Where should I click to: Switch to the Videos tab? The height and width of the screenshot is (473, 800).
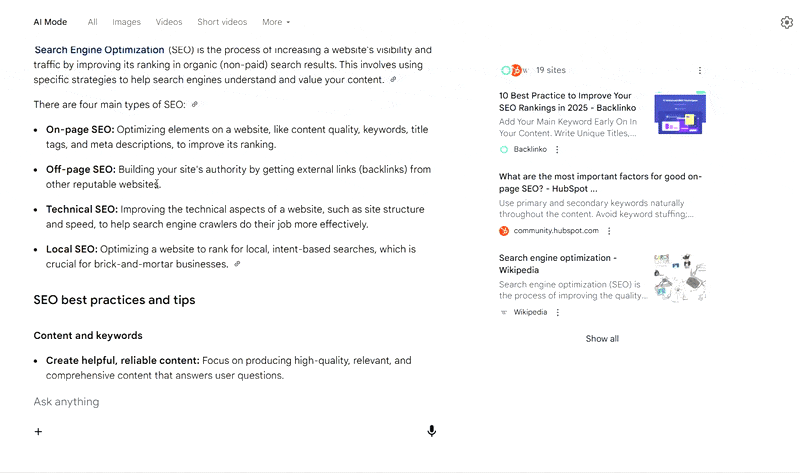click(169, 22)
